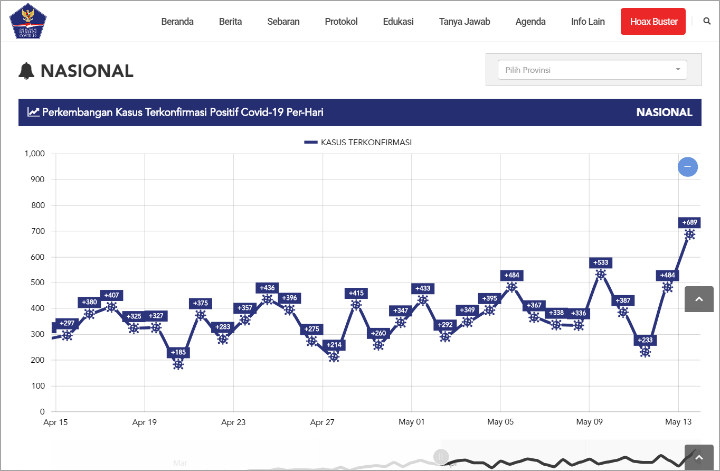
Task: Select the +689 data point marker
Action: click(689, 235)
